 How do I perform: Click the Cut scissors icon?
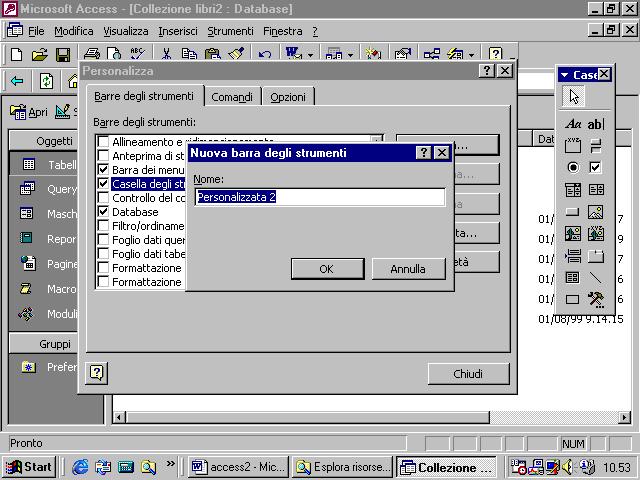166,54
